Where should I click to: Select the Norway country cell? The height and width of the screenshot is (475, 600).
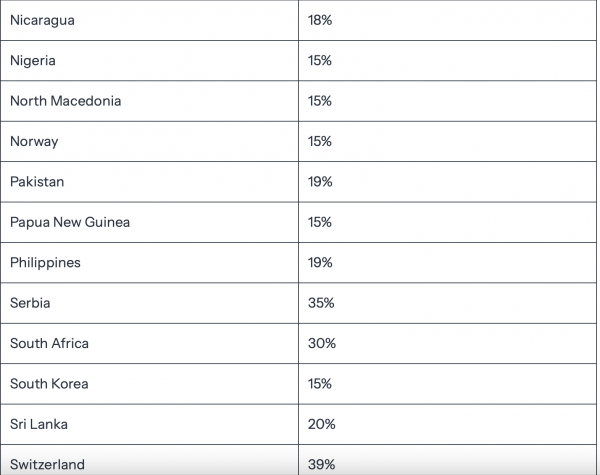pyautogui.click(x=34, y=141)
